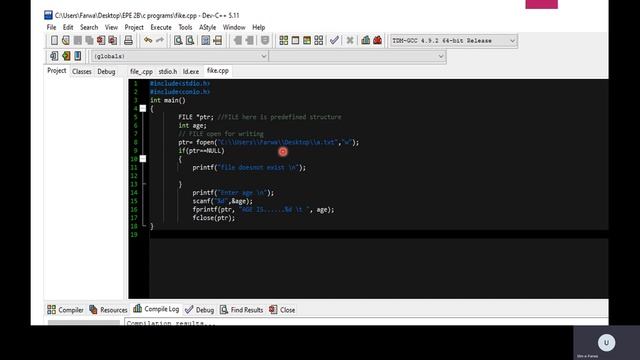Click the Compile four-squares icon
The image size is (640, 360).
283,40
